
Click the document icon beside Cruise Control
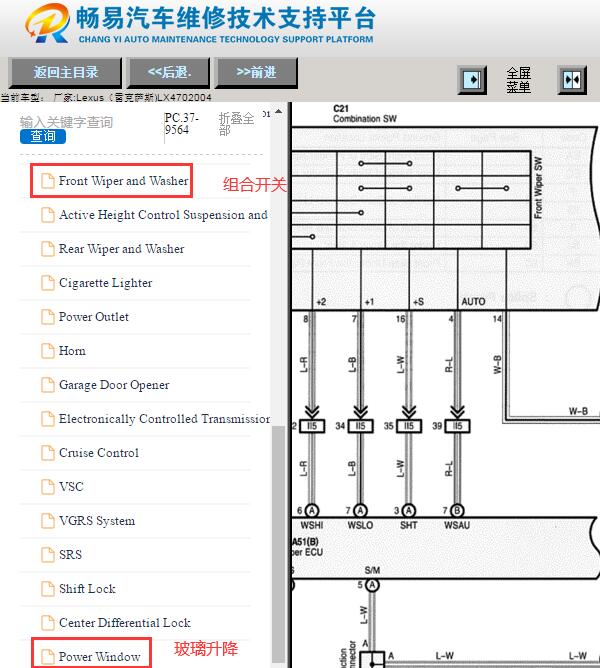tap(48, 453)
